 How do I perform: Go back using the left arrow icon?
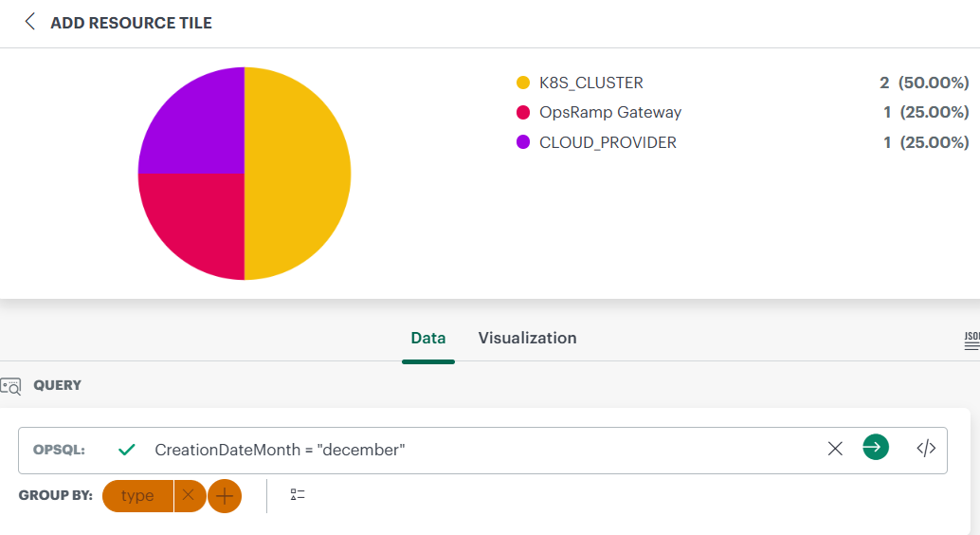pyautogui.click(x=29, y=22)
